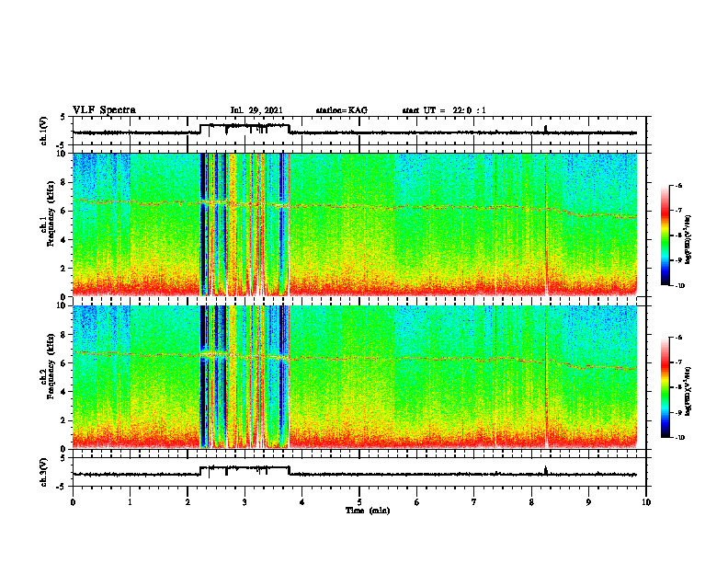Click time axis tick label "8"
The width and height of the screenshot is (728, 563).
[x=531, y=502]
